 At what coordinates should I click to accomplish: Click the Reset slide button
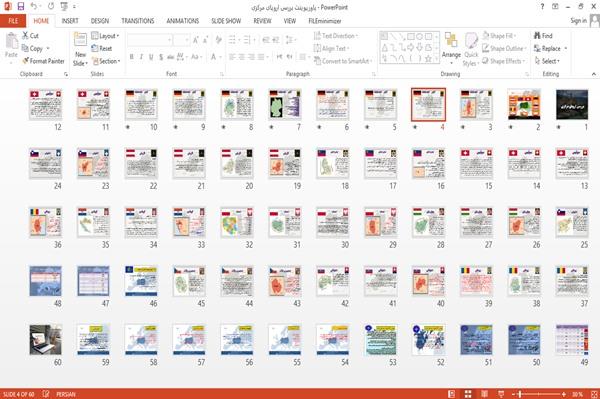[x=102, y=49]
